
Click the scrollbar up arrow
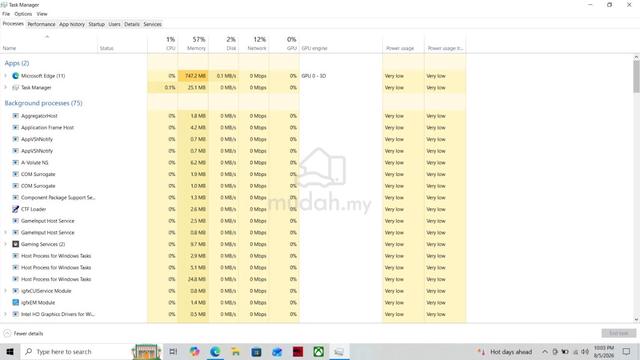(x=636, y=58)
